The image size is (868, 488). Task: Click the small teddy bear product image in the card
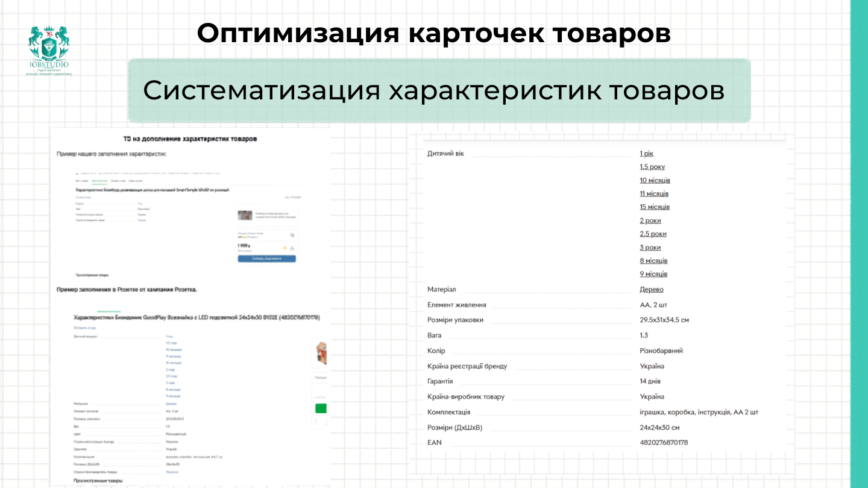(x=245, y=216)
